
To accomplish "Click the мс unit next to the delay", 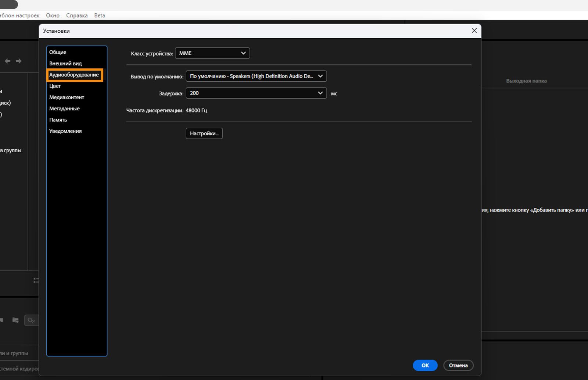I will click(x=334, y=93).
